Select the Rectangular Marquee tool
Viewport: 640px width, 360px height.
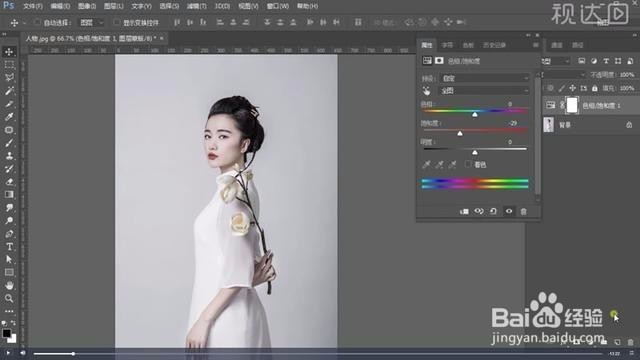pos(9,65)
